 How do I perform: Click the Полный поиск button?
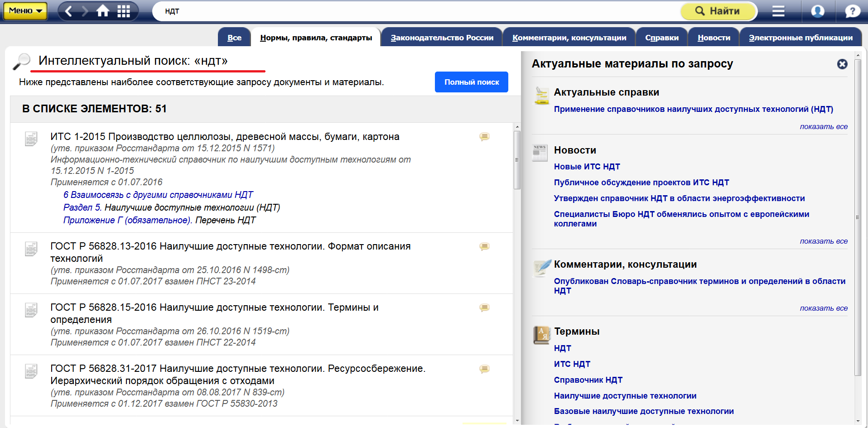pos(472,82)
